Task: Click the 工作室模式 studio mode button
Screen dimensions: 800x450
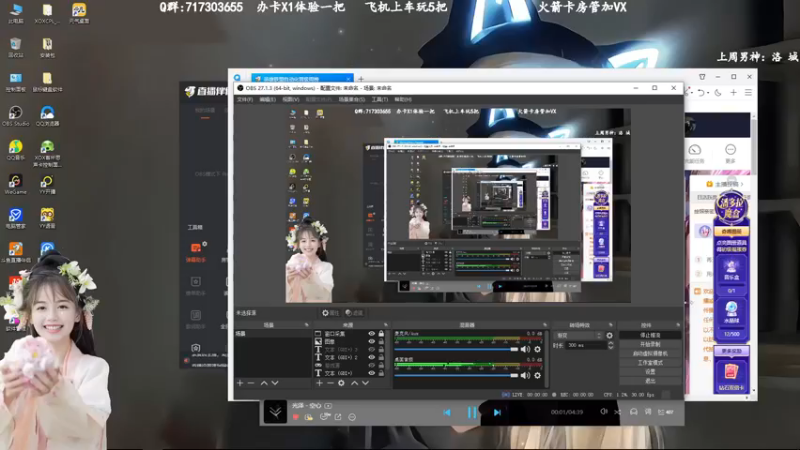Action: tap(650, 363)
